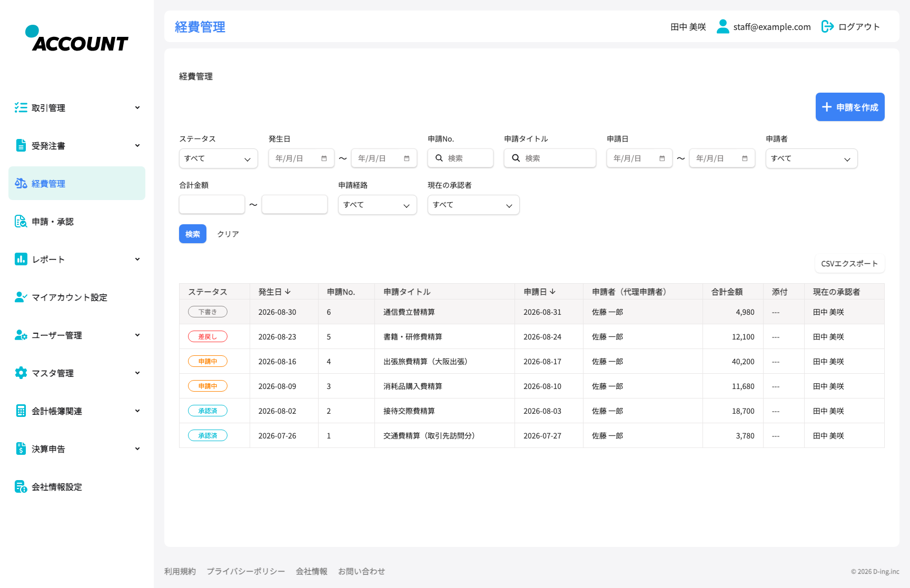Expand the 決算申告 sidebar chevron

click(x=137, y=449)
